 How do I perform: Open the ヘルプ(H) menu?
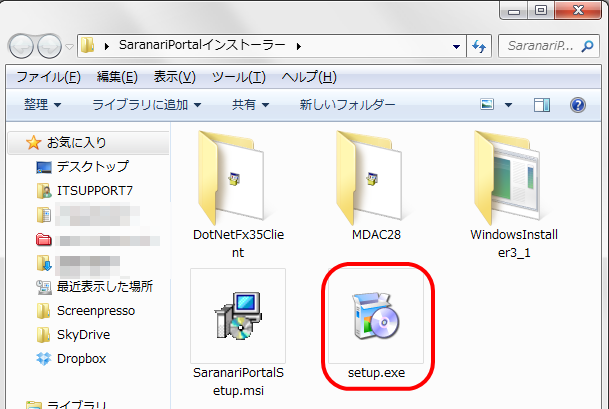pyautogui.click(x=309, y=77)
